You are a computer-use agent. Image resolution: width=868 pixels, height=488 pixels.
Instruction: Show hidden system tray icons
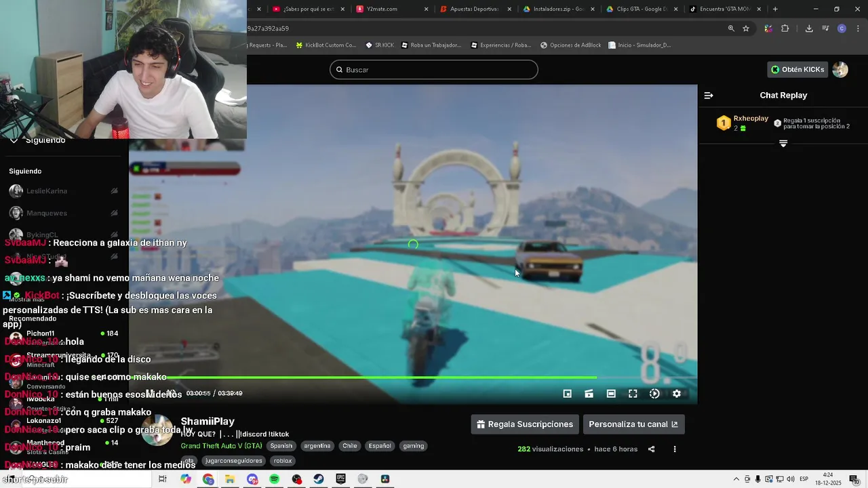[x=736, y=479]
